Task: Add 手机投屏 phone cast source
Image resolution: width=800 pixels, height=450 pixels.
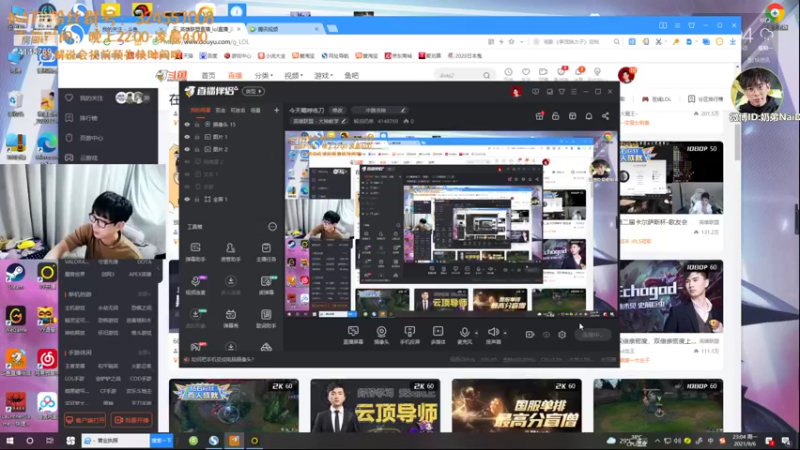Action: click(410, 335)
